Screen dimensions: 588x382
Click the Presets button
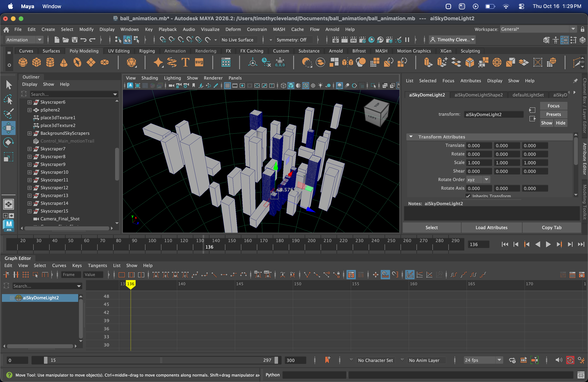pyautogui.click(x=553, y=114)
